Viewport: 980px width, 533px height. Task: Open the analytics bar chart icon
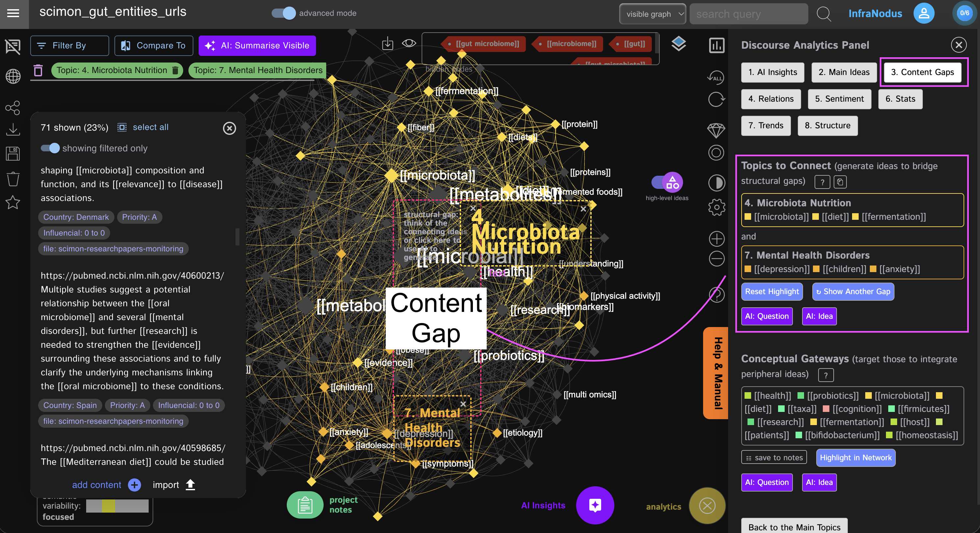click(x=716, y=46)
